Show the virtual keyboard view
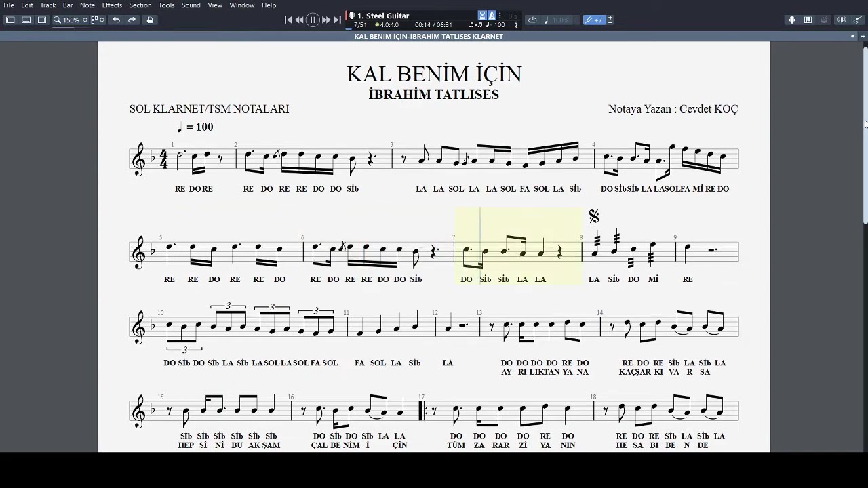Screen dimensions: 868x488 [x=808, y=20]
